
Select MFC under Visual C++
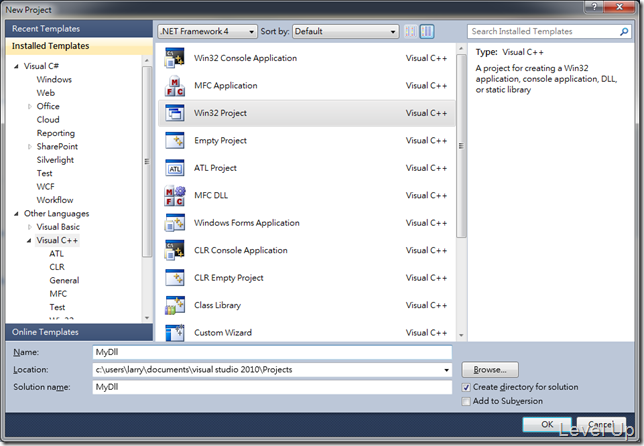pyautogui.click(x=58, y=294)
